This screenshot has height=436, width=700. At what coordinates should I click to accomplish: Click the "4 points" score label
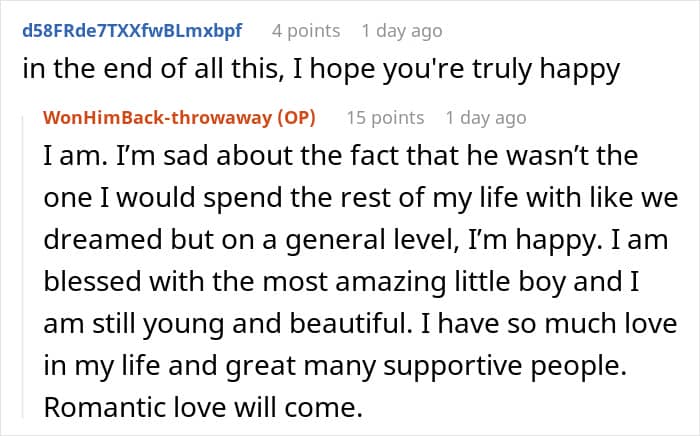pos(306,31)
